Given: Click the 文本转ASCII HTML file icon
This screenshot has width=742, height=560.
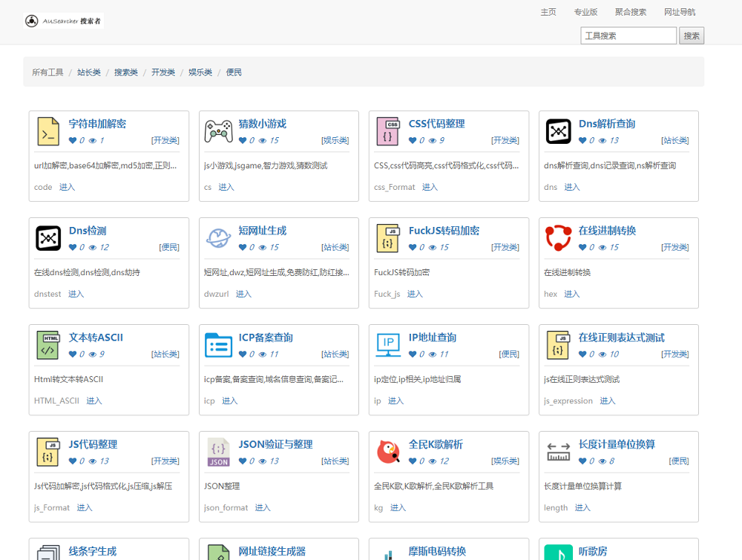Looking at the screenshot, I should 48,345.
